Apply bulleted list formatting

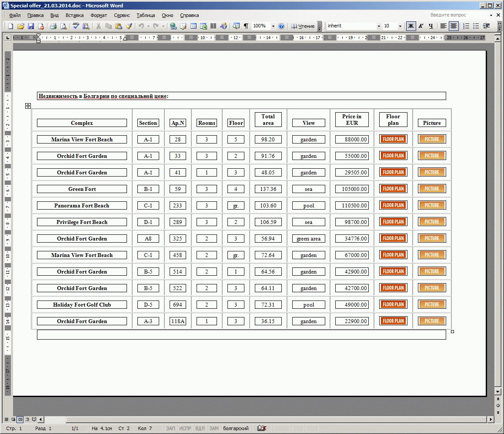pos(476,26)
